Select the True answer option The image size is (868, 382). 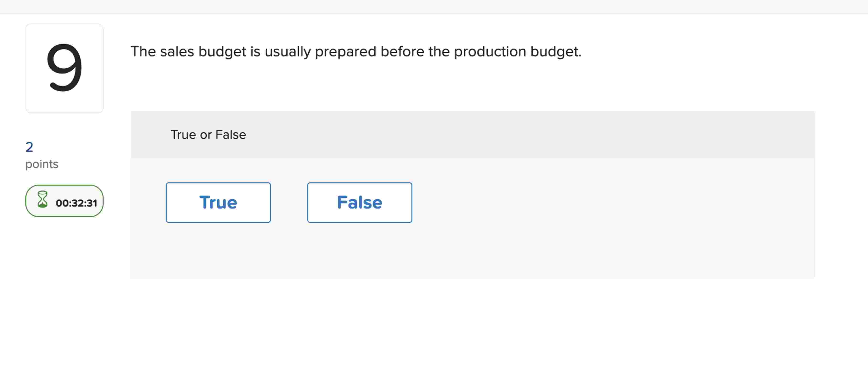coord(218,202)
